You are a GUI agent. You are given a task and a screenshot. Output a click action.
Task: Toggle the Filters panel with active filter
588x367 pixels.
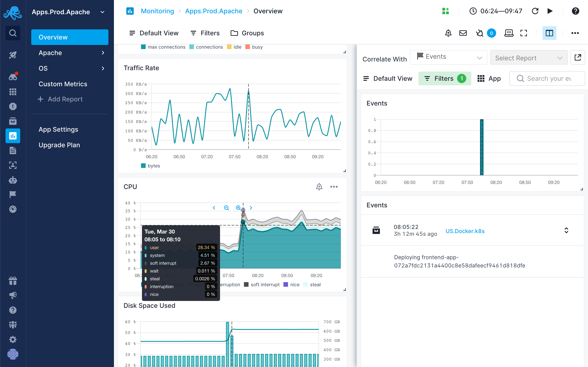click(444, 78)
